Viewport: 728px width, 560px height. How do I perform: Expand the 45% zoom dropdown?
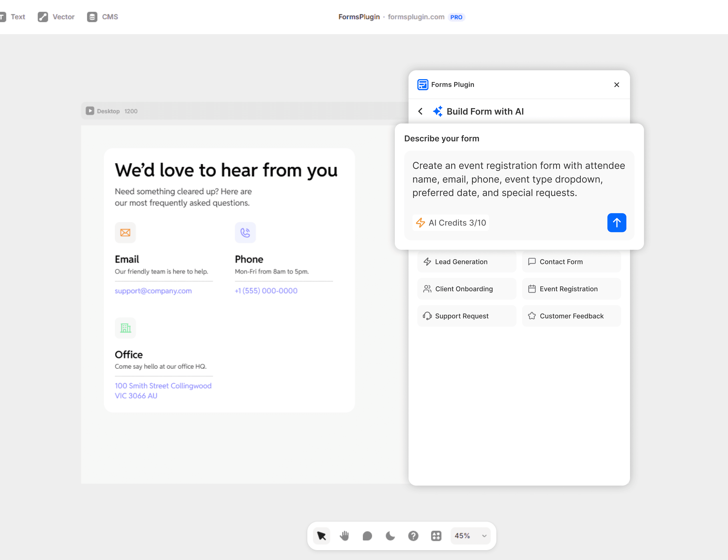coord(470,536)
